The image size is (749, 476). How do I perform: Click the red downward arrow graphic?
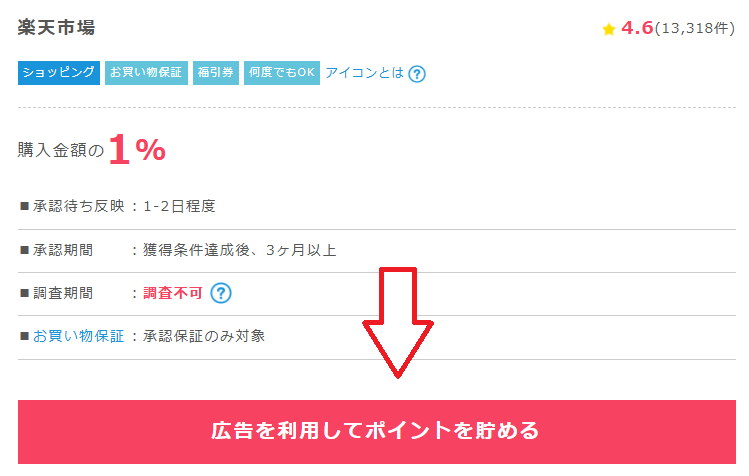pos(397,323)
